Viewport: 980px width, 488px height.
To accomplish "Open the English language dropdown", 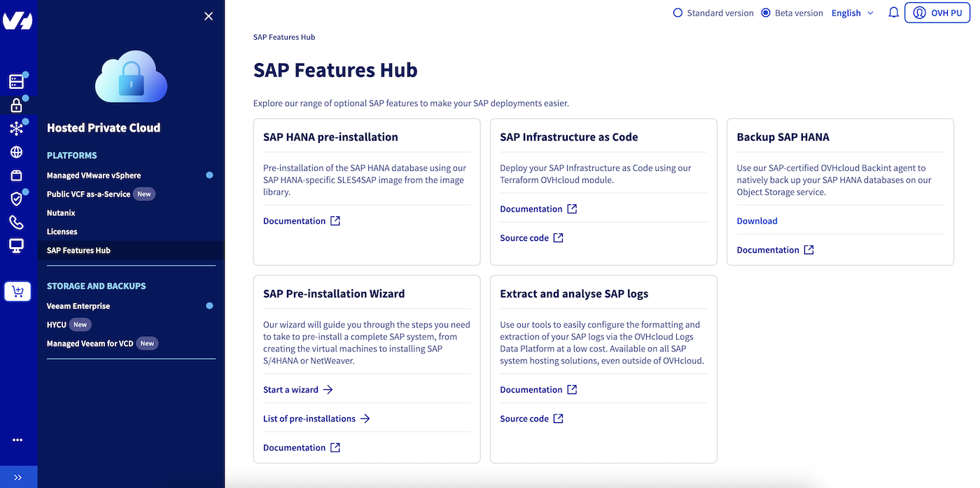I will point(851,13).
